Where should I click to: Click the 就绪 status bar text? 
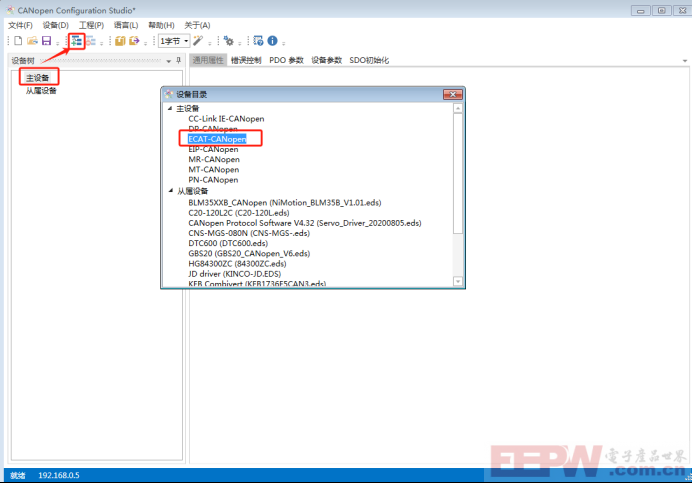point(18,475)
